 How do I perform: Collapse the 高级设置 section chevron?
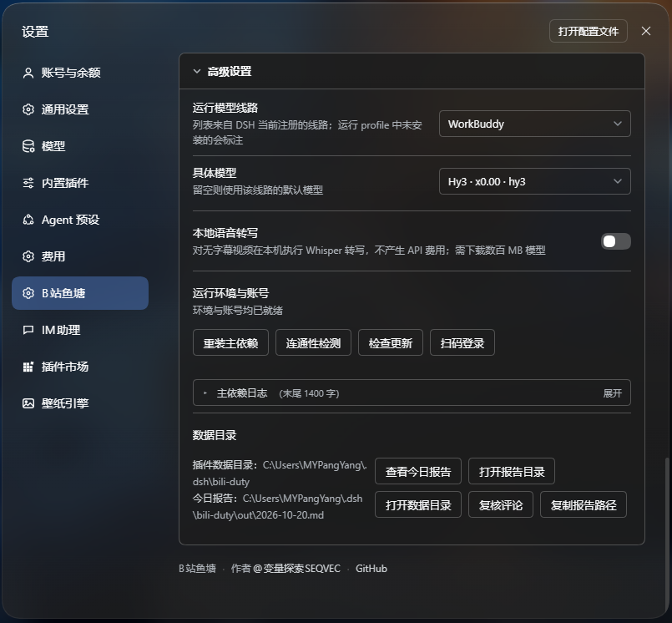197,72
